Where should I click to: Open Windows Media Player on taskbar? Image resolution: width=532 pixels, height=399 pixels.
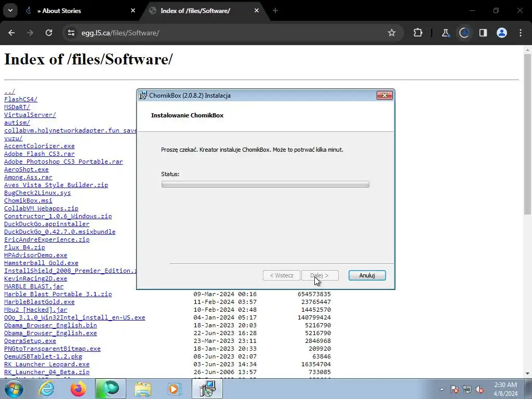[175, 389]
